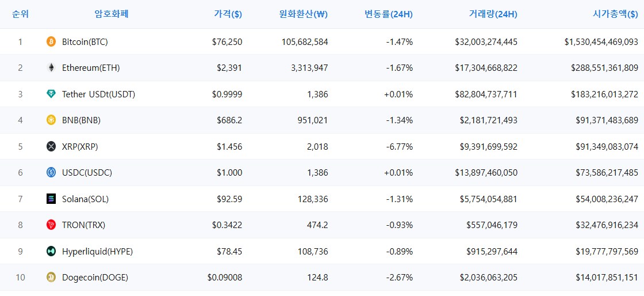
Task: Select Bitcoin price $76,250
Action: [227, 41]
